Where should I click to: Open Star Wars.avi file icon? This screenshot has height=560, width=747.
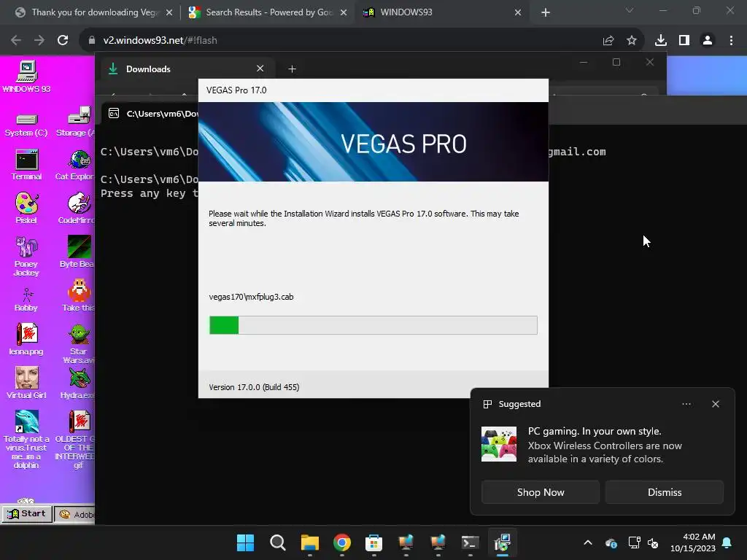(x=79, y=344)
